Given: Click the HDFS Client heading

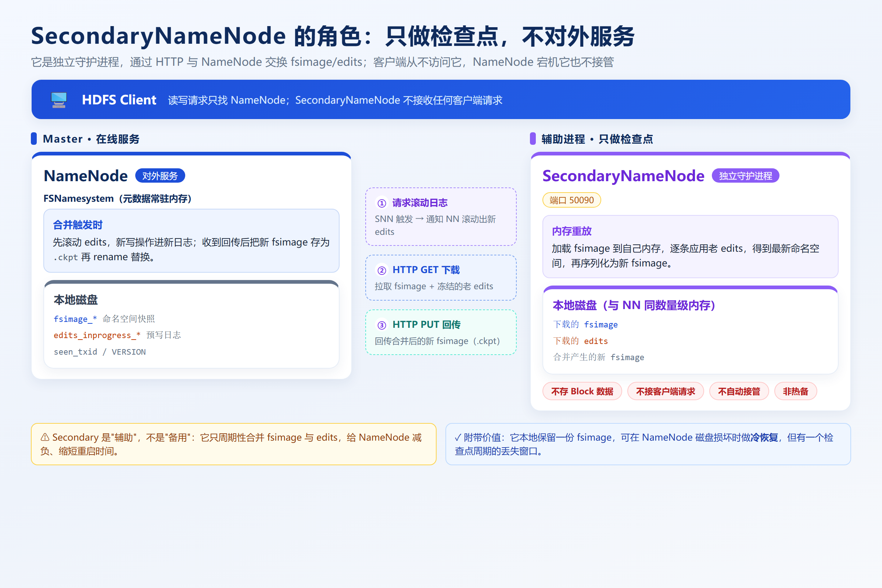Looking at the screenshot, I should 119,100.
